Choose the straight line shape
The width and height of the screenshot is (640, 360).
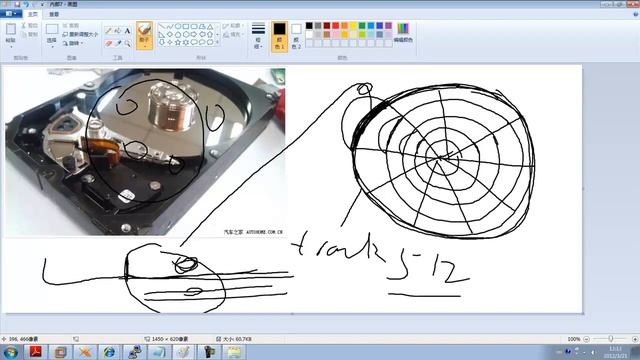[162, 27]
